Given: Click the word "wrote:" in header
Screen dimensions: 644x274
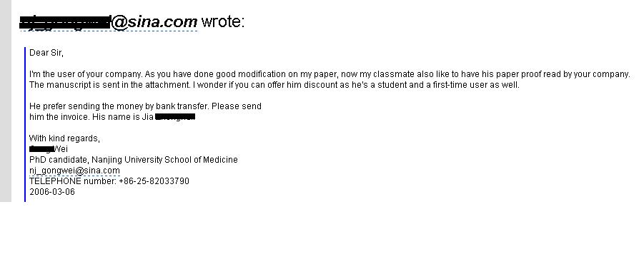Looking at the screenshot, I should (x=222, y=21).
